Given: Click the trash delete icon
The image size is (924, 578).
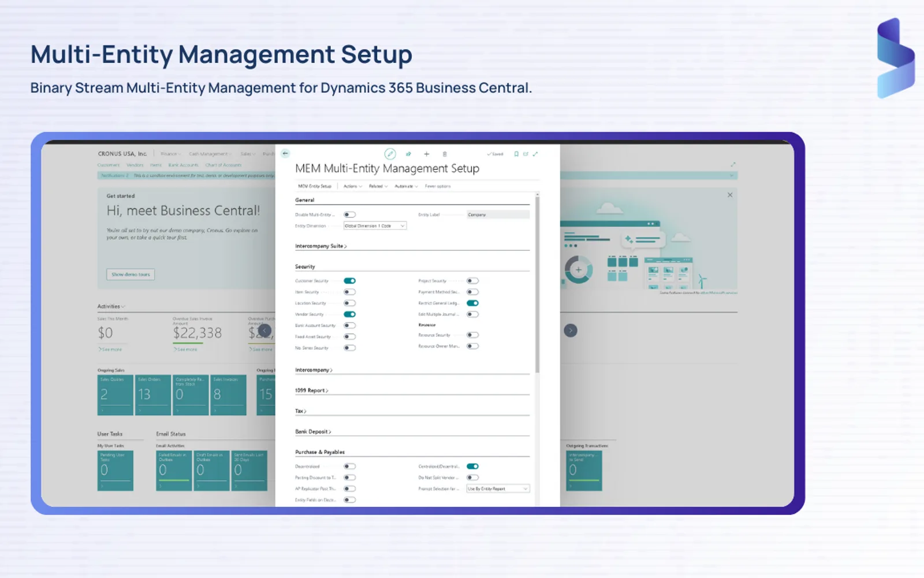Looking at the screenshot, I should coord(445,154).
